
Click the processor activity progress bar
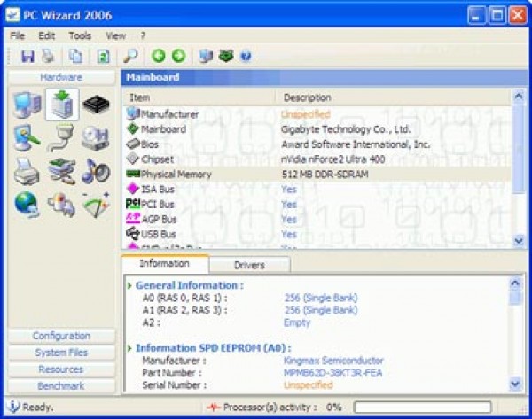422,407
